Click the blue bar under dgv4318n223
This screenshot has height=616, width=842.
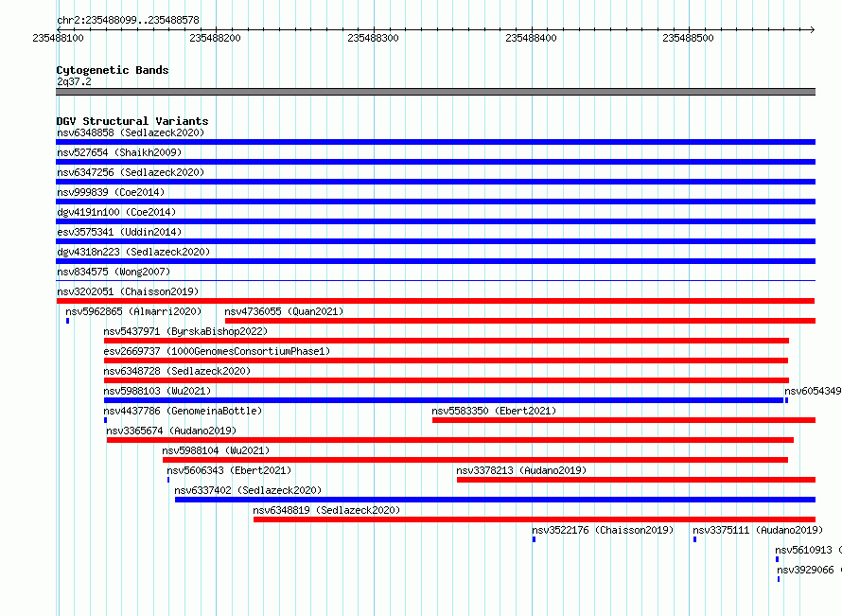435,261
